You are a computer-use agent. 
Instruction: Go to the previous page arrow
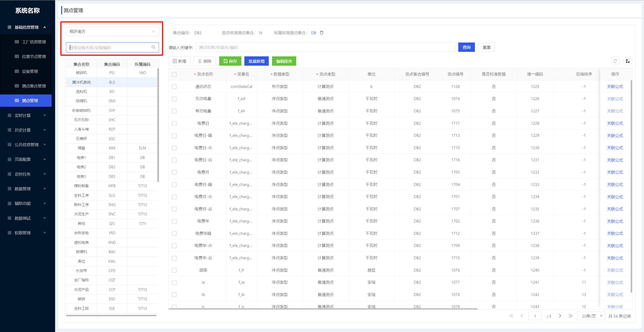point(522,316)
